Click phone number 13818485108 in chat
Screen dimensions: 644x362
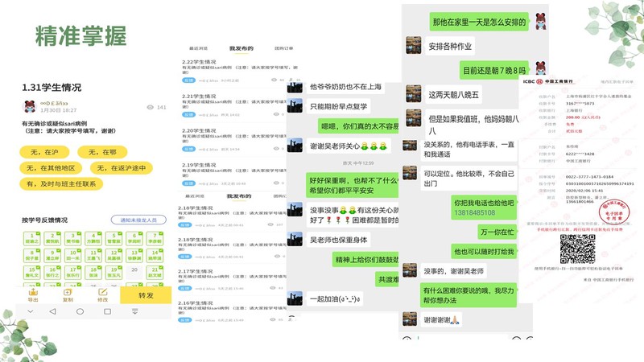(x=474, y=212)
